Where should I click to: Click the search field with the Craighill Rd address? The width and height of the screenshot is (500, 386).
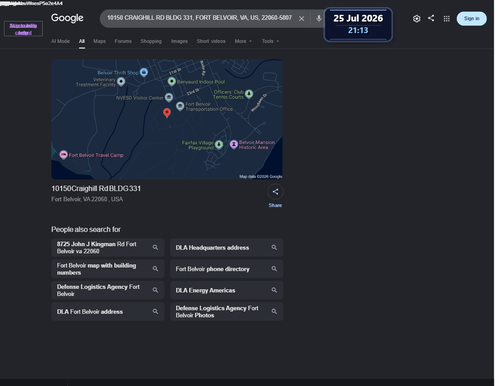[199, 18]
